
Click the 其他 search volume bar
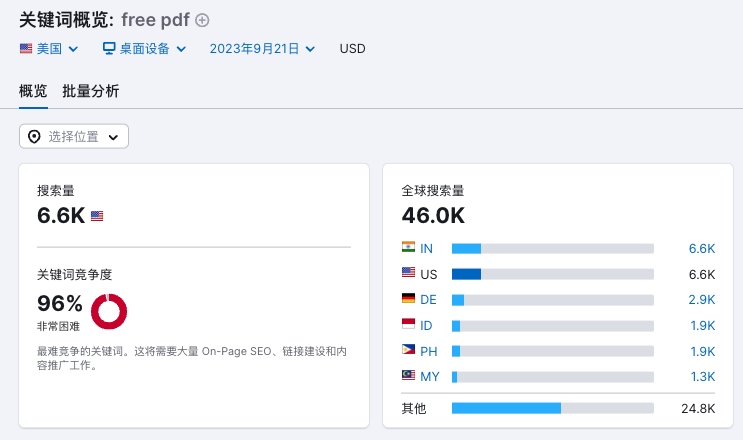(552, 408)
